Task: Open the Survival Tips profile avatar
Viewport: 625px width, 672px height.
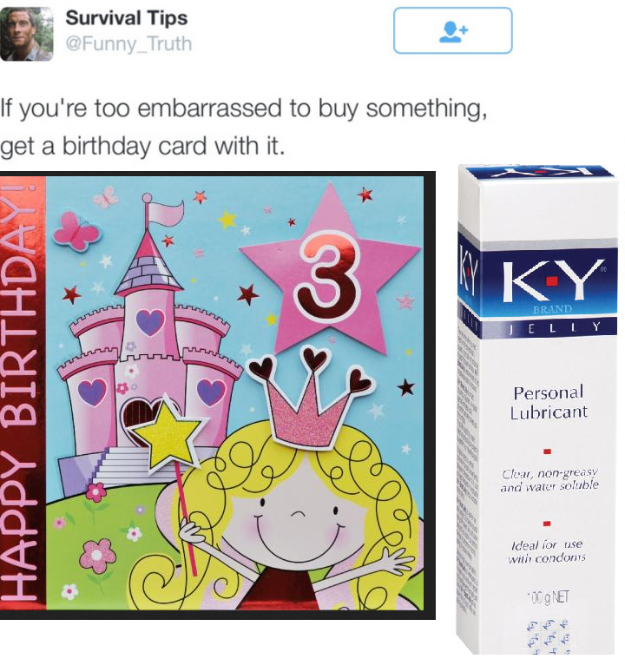Action: pos(27,34)
